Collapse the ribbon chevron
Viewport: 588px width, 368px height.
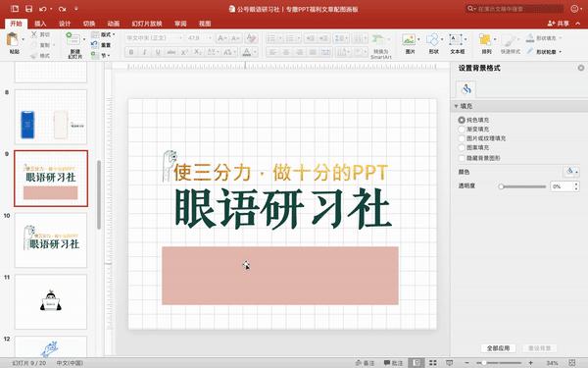pos(578,24)
